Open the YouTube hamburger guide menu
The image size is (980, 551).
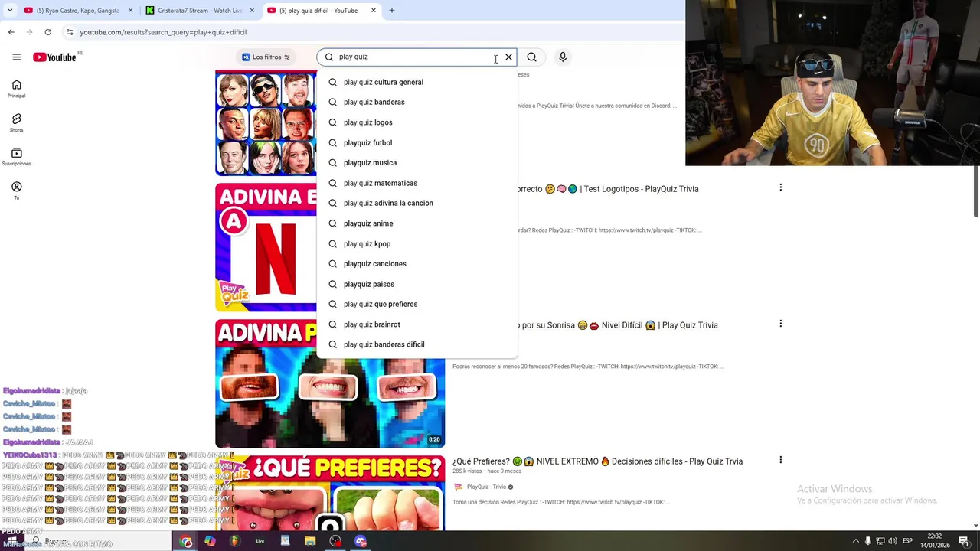click(16, 57)
